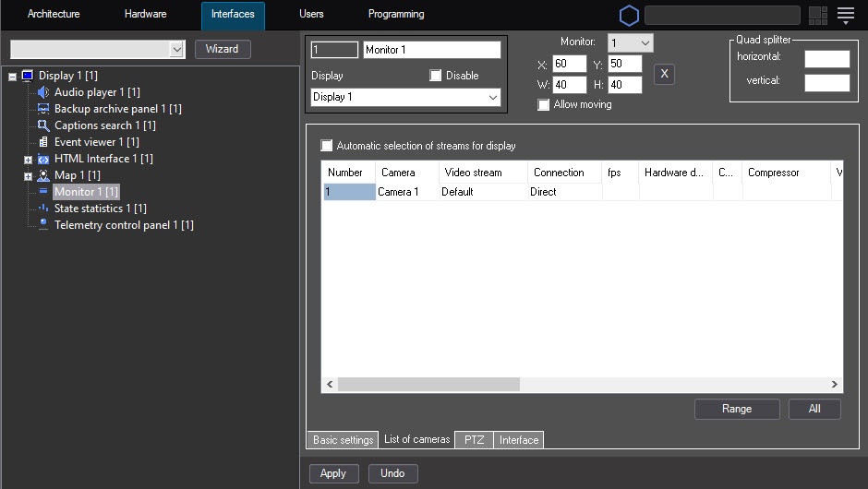Click the Quad splitter horizontal input field

pos(826,59)
